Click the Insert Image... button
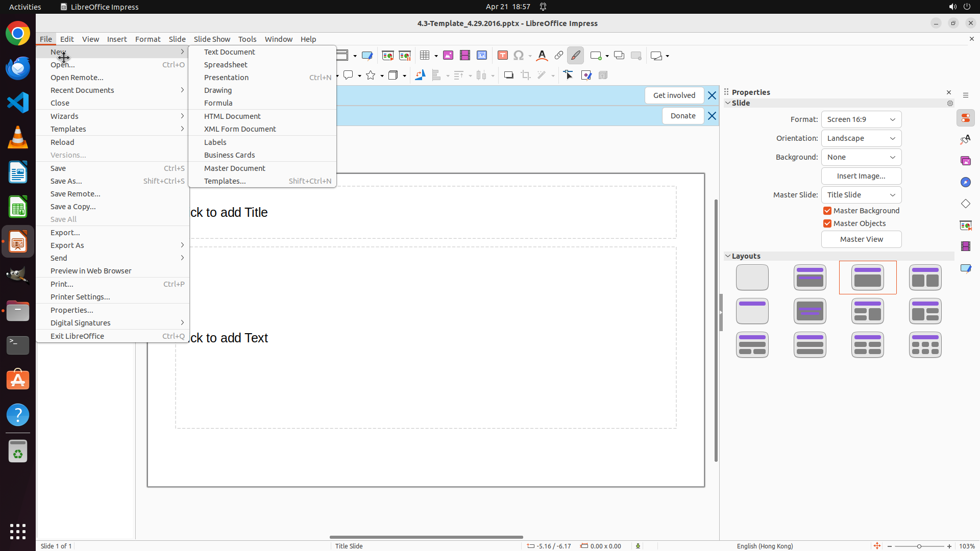The height and width of the screenshot is (551, 980). pyautogui.click(x=861, y=176)
